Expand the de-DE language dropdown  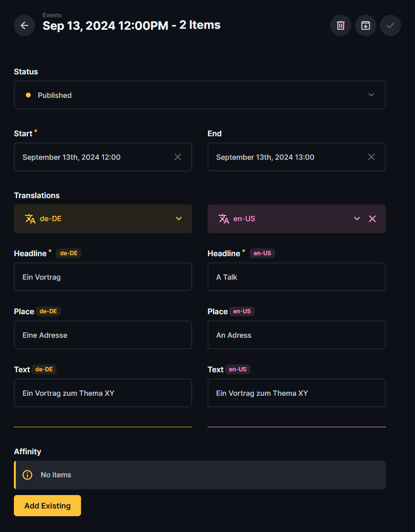tap(179, 219)
